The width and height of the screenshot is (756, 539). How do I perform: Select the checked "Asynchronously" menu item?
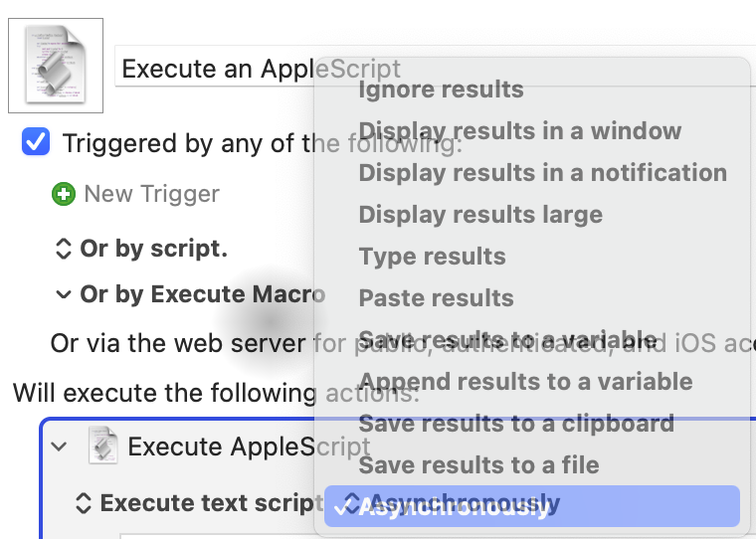tap(532, 506)
